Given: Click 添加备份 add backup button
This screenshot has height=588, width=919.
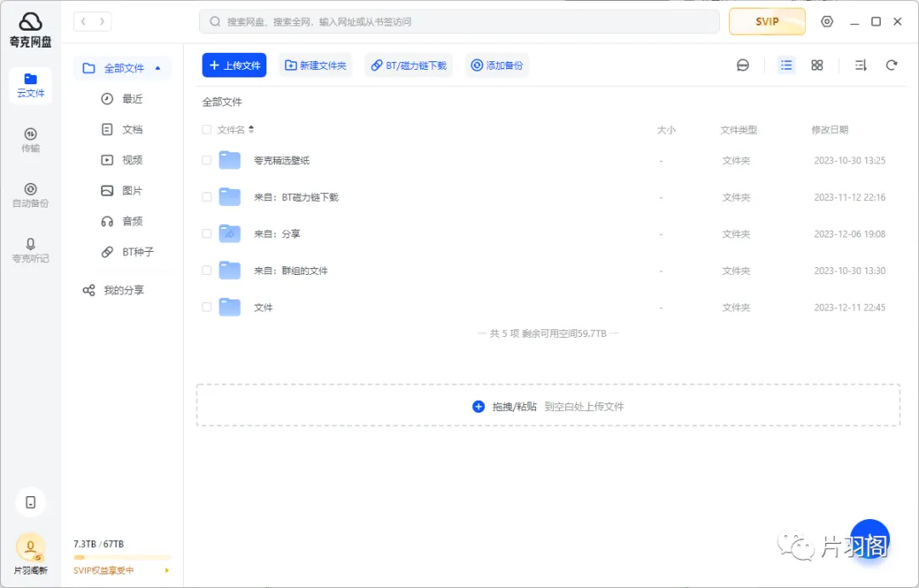Looking at the screenshot, I should 497,65.
